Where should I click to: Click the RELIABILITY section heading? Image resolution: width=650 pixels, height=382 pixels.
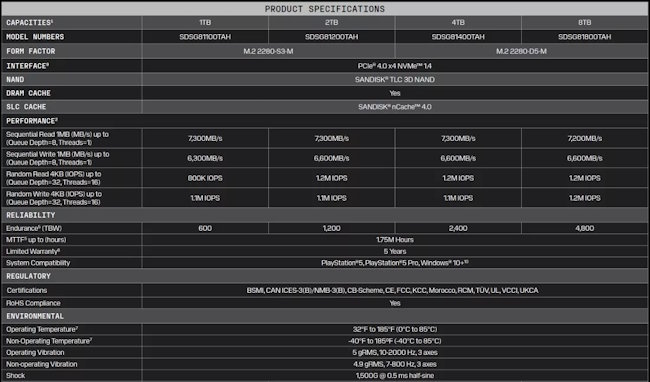pos(30,215)
